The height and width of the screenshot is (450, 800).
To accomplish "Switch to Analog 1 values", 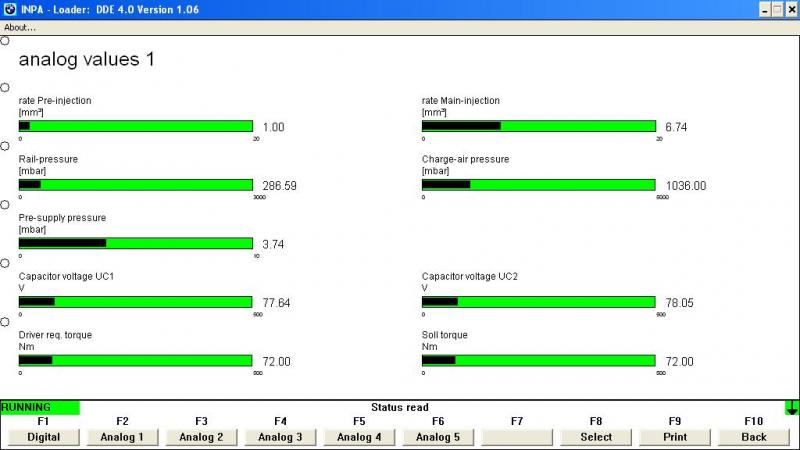I will pos(122,437).
